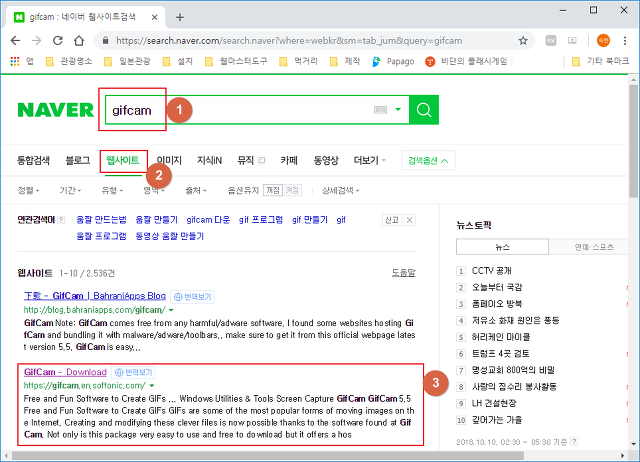Viewport: 640px width, 462px height.
Task: Go back to the previous page
Action: 15,40
